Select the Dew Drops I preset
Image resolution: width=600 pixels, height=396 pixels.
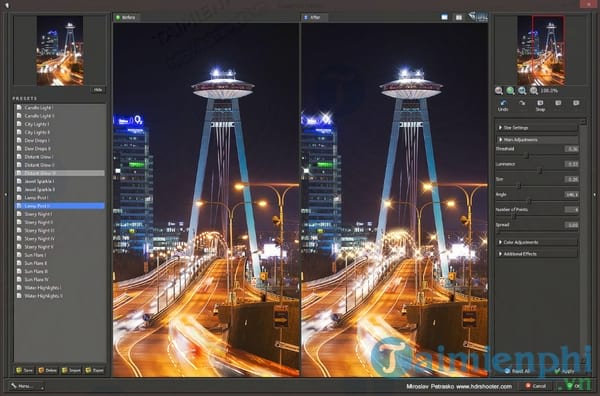click(60, 140)
